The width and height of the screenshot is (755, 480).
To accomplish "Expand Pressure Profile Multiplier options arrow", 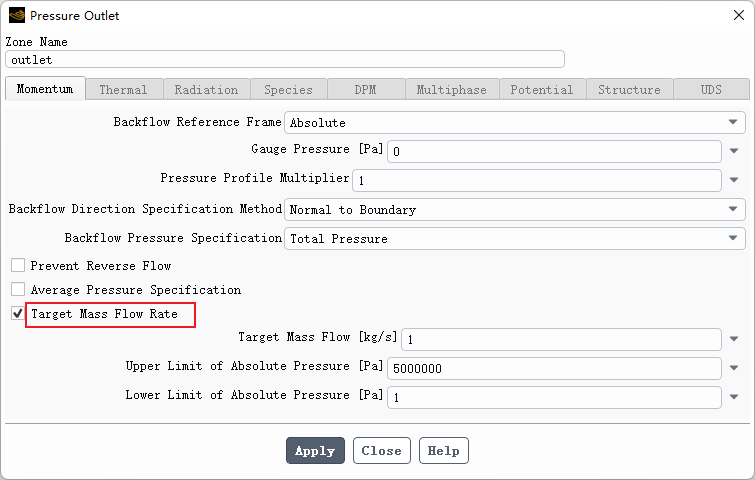I will click(x=734, y=181).
